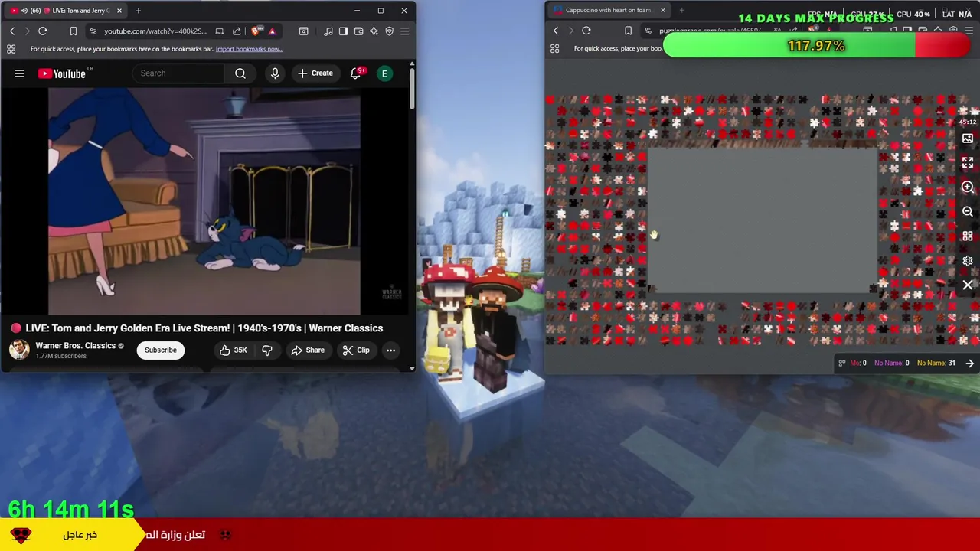Open more actions three-dot menu under video
980x551 pixels.
(390, 350)
